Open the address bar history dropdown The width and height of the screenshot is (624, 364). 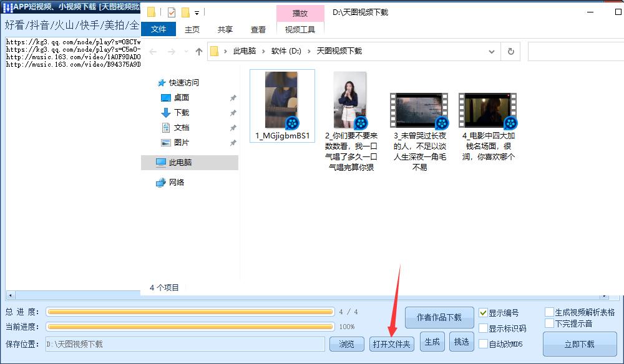(492, 50)
